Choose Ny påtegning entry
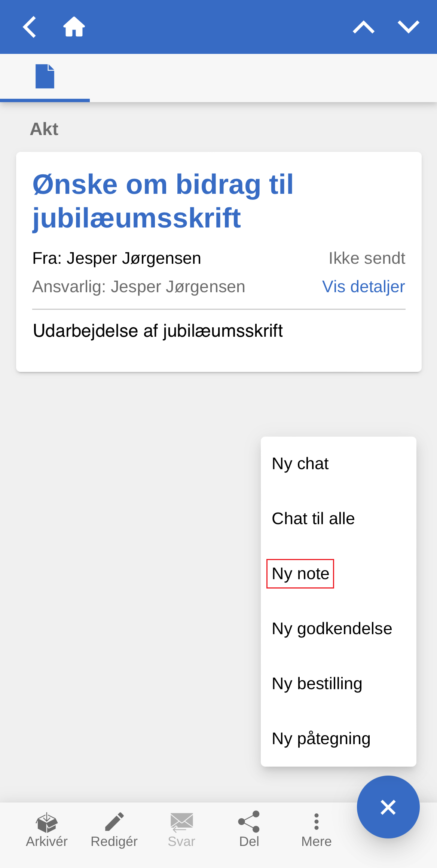Image resolution: width=437 pixels, height=868 pixels. (321, 739)
